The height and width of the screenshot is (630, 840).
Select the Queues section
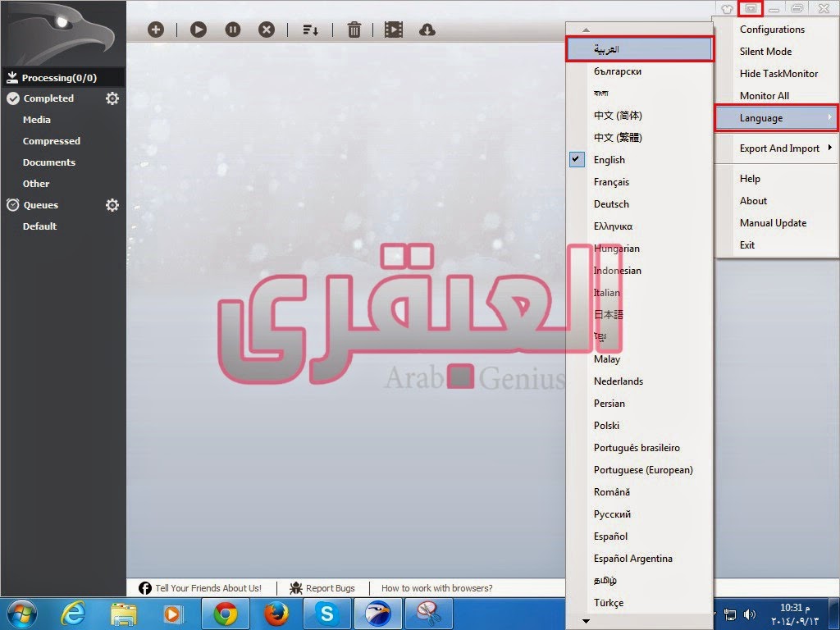click(41, 204)
